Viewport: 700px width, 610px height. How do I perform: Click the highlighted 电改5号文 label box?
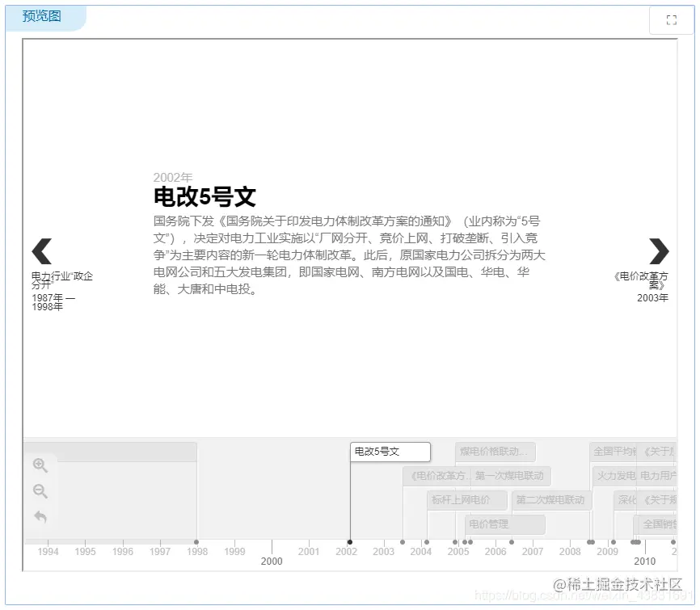coord(389,451)
